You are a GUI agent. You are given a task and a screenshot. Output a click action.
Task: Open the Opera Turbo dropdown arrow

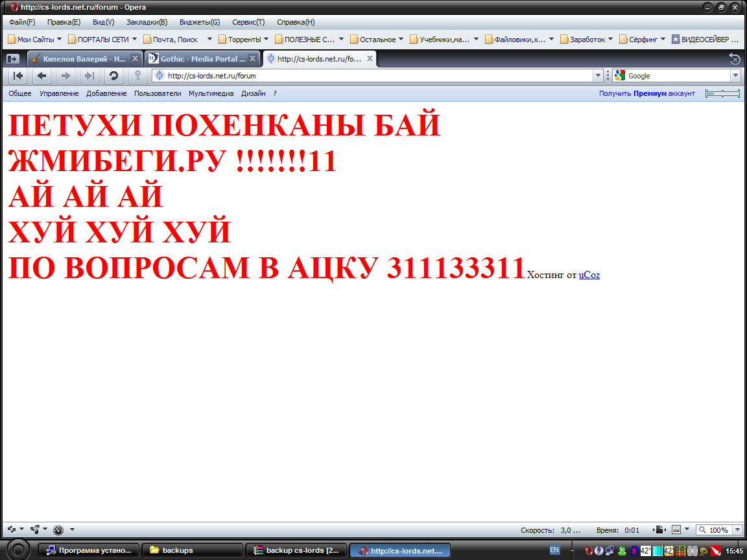pos(72,530)
